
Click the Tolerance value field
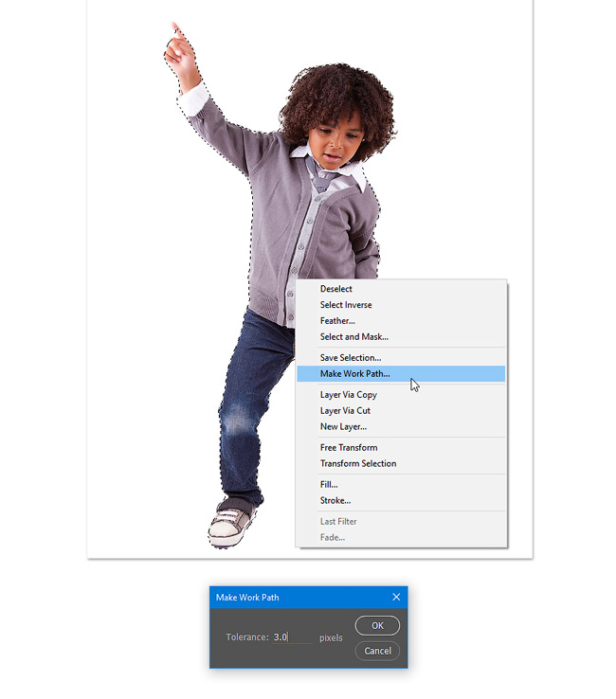coord(292,637)
